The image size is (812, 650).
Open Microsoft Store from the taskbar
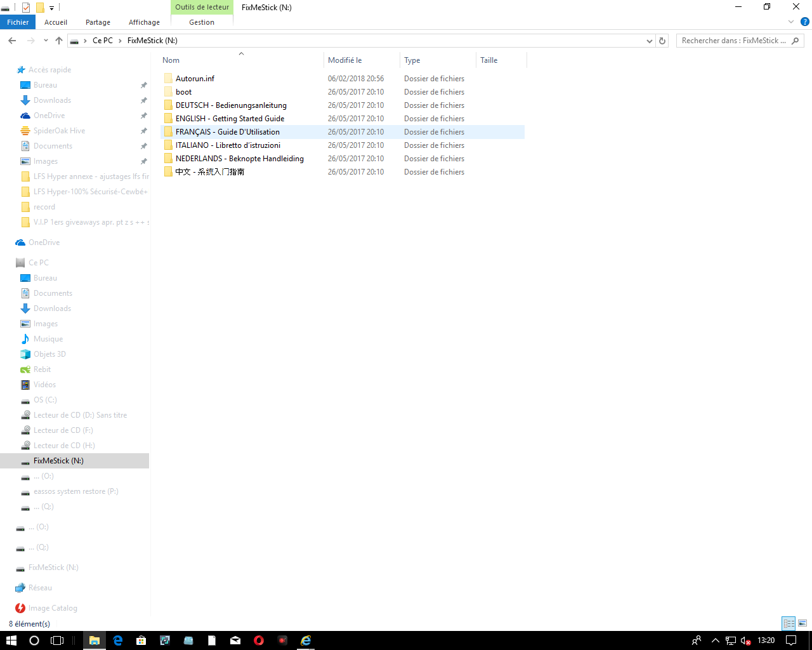(141, 640)
